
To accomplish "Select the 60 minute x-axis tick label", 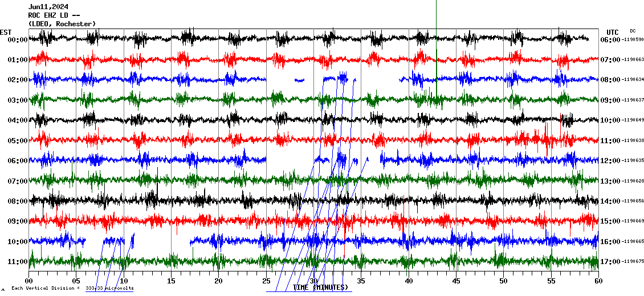I will 598,281.
